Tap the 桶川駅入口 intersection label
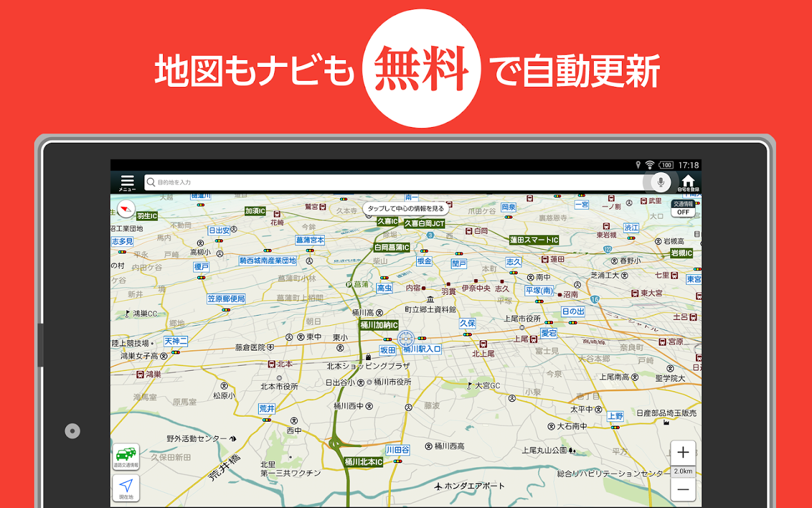Image resolution: width=812 pixels, height=508 pixels. [x=422, y=349]
